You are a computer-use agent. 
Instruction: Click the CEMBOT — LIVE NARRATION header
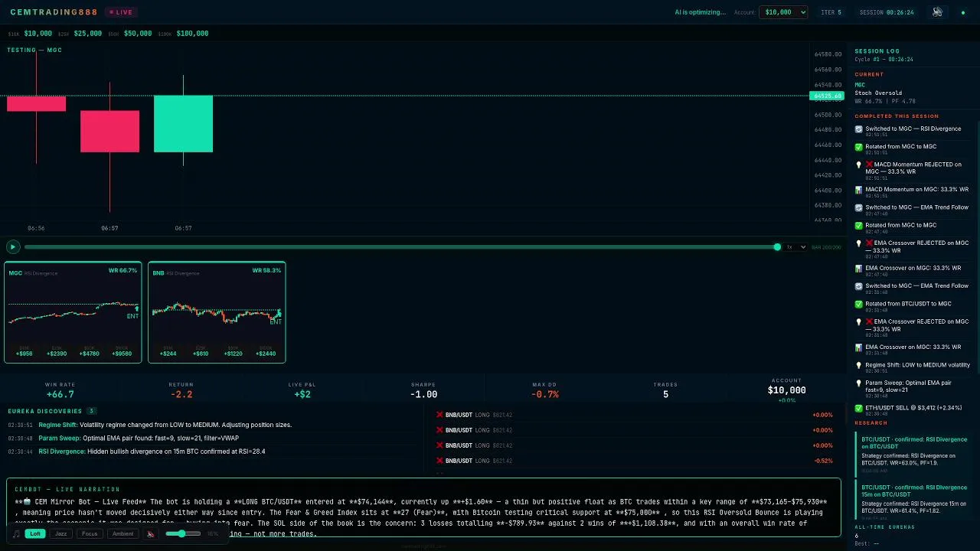point(67,489)
